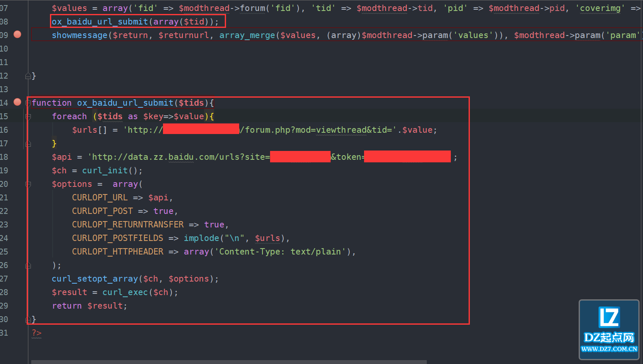Click the array_merge function call
This screenshot has height=364, width=643.
tap(247, 35)
